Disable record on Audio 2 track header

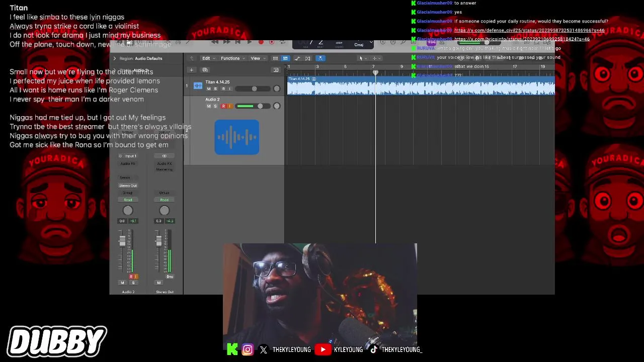[223, 106]
